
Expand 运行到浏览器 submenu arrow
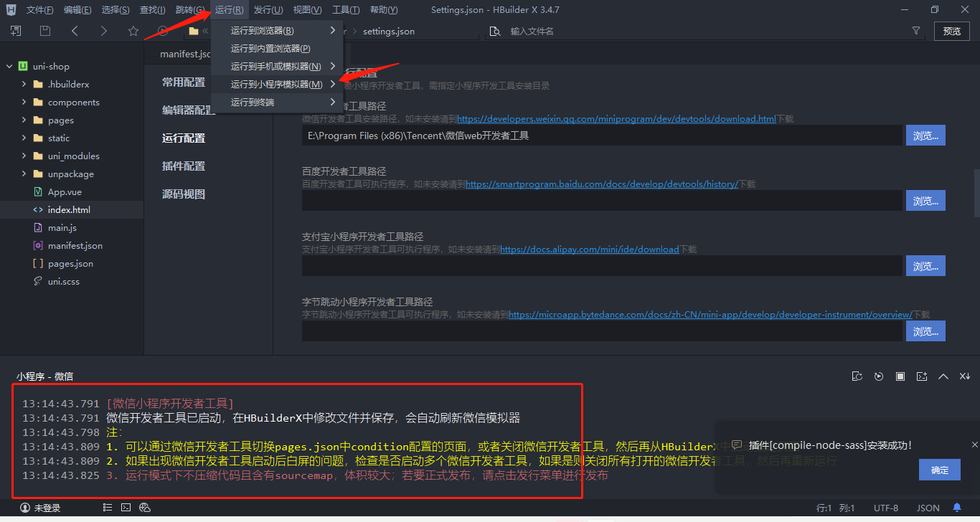(x=333, y=30)
